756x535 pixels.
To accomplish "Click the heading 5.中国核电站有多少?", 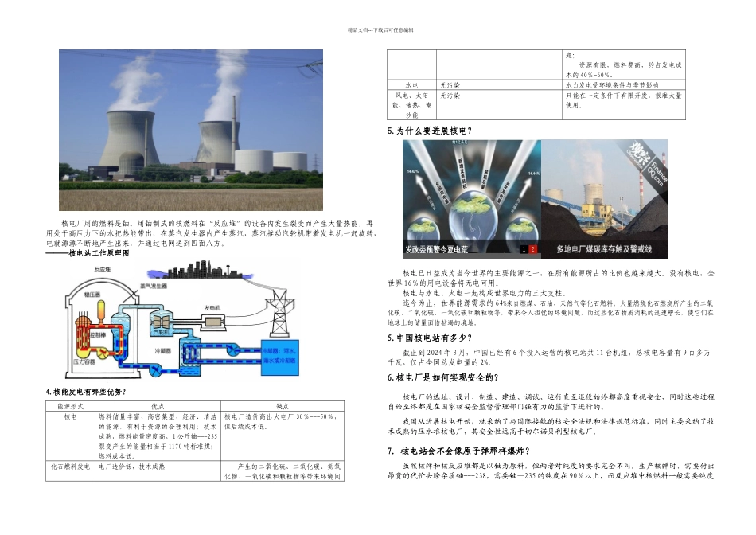I will point(430,338).
